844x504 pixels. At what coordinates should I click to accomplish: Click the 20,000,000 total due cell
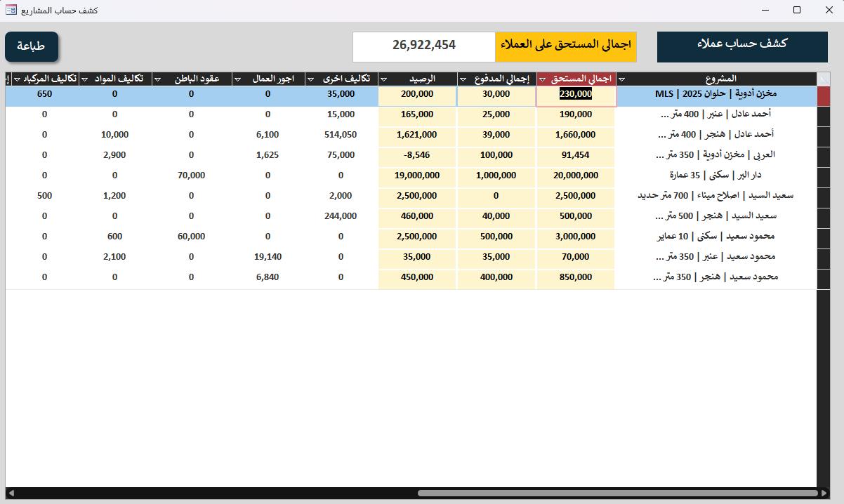(576, 178)
